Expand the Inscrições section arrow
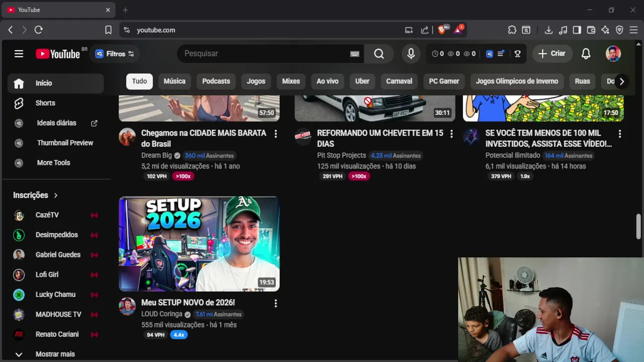This screenshot has height=362, width=644. pos(56,195)
